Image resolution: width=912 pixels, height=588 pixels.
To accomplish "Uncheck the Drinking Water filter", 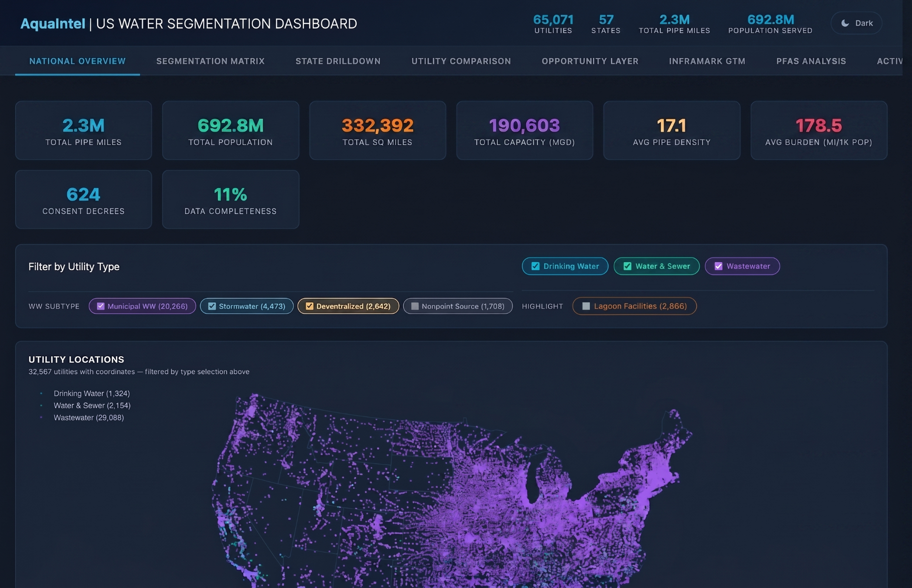I will click(565, 266).
